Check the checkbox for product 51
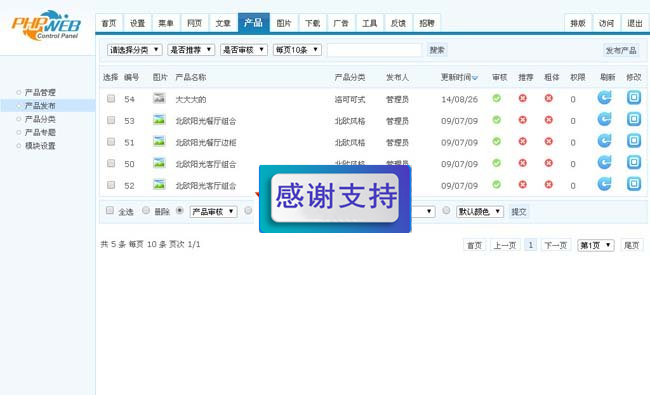 (111, 141)
